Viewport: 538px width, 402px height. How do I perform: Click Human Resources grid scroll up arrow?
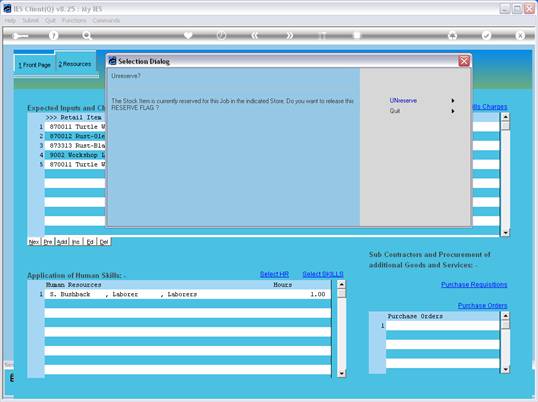(x=341, y=284)
